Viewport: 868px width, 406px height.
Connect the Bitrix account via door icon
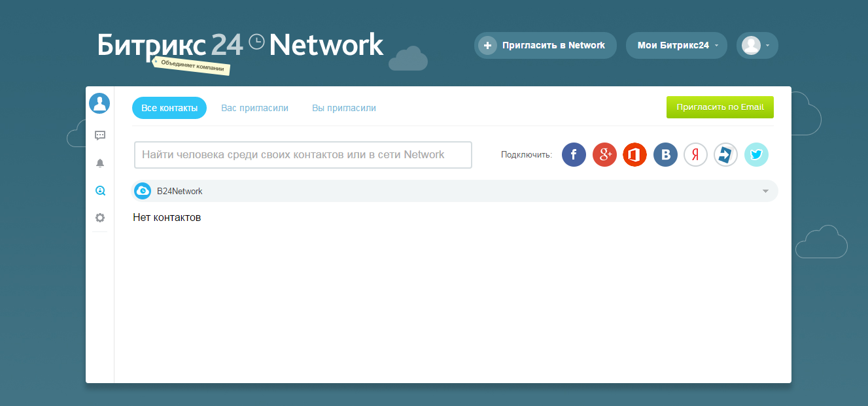725,155
